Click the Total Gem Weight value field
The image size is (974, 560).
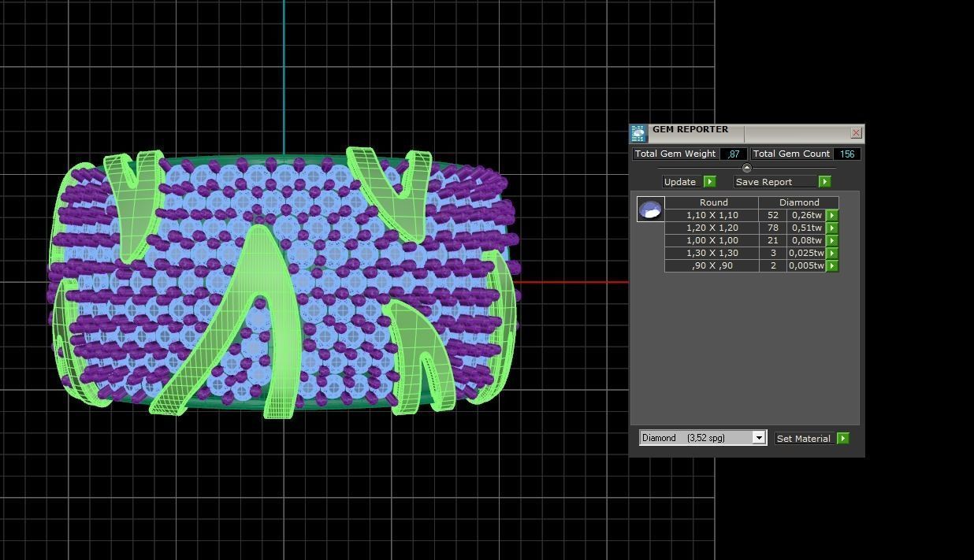tap(734, 154)
